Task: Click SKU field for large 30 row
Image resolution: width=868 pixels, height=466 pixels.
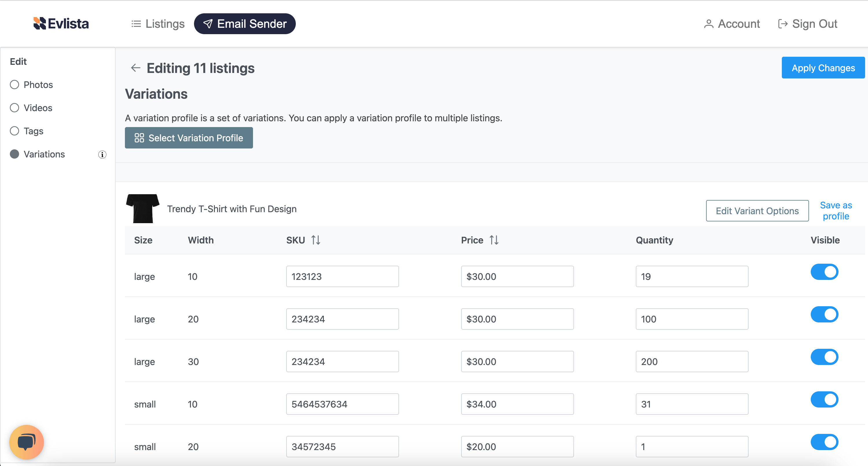Action: tap(342, 362)
